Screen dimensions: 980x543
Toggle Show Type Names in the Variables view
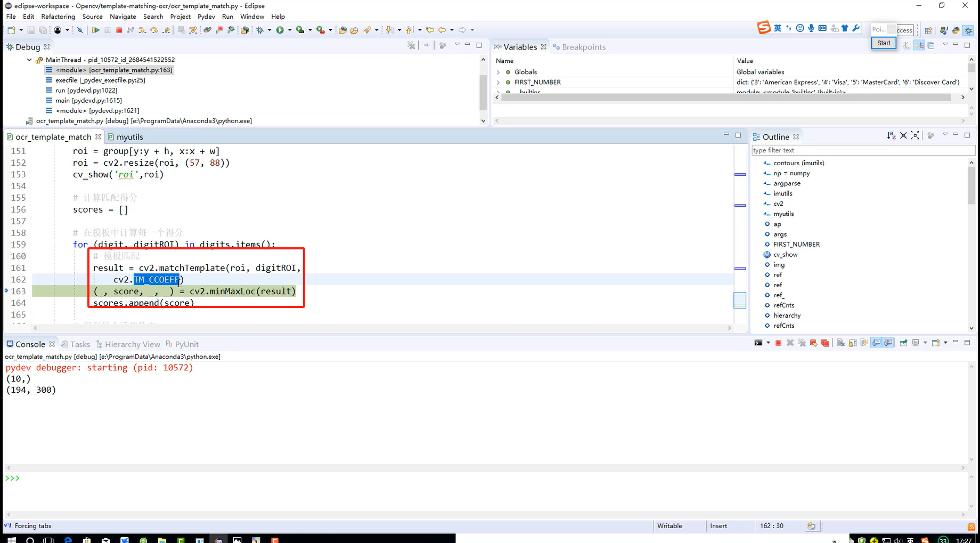pyautogui.click(x=907, y=45)
